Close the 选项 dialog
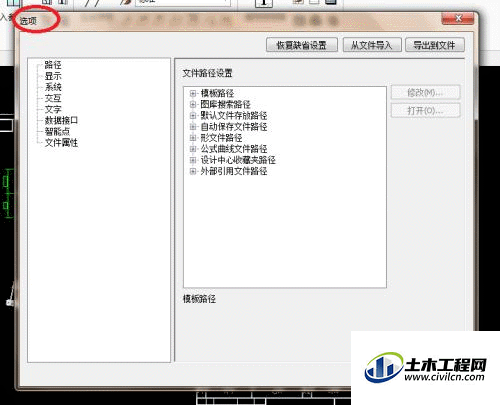The height and width of the screenshot is (405, 500). tap(458, 18)
